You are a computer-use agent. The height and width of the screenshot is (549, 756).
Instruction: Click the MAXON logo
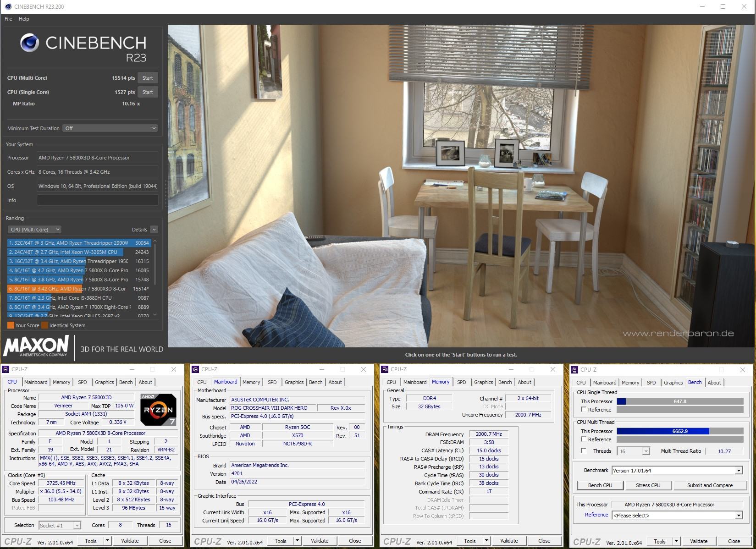click(36, 346)
